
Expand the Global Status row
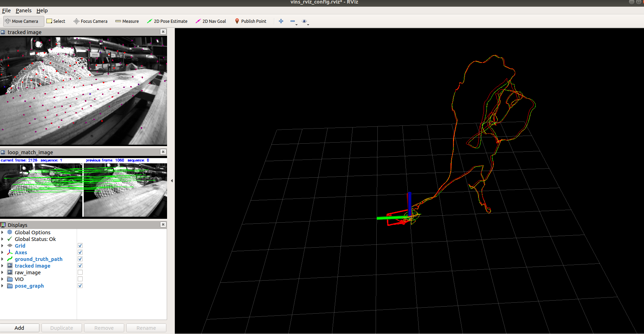pyautogui.click(x=2, y=239)
